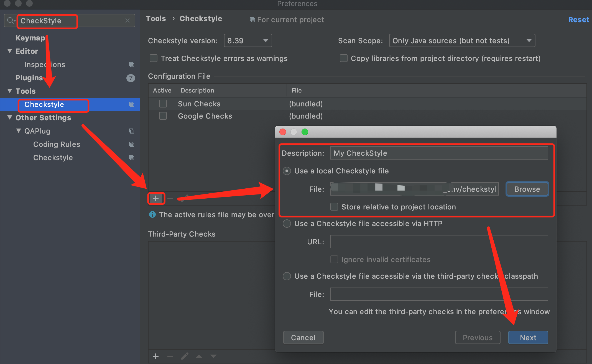592x364 pixels.
Task: Click the For current project icon
Action: pyautogui.click(x=252, y=20)
